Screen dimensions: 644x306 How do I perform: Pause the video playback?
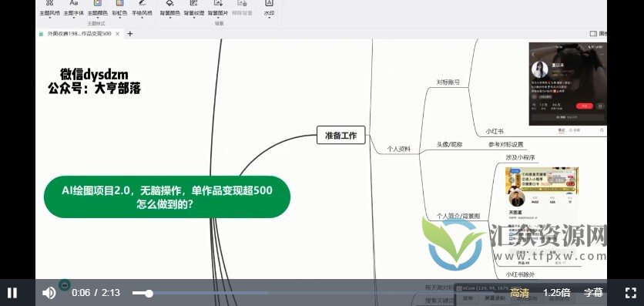pos(12,293)
